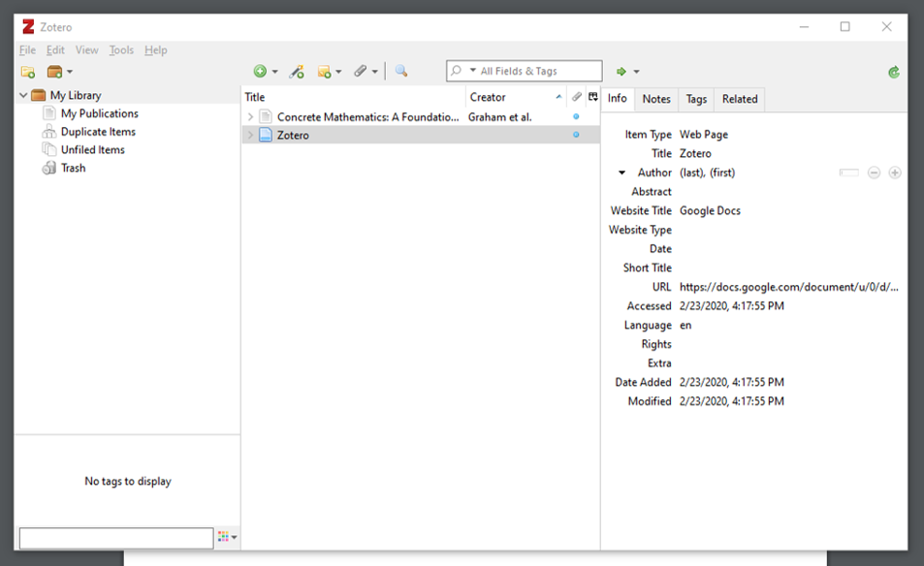The image size is (924, 566).
Task: Select Duplicate Items in the sidebar
Action: [x=98, y=132]
